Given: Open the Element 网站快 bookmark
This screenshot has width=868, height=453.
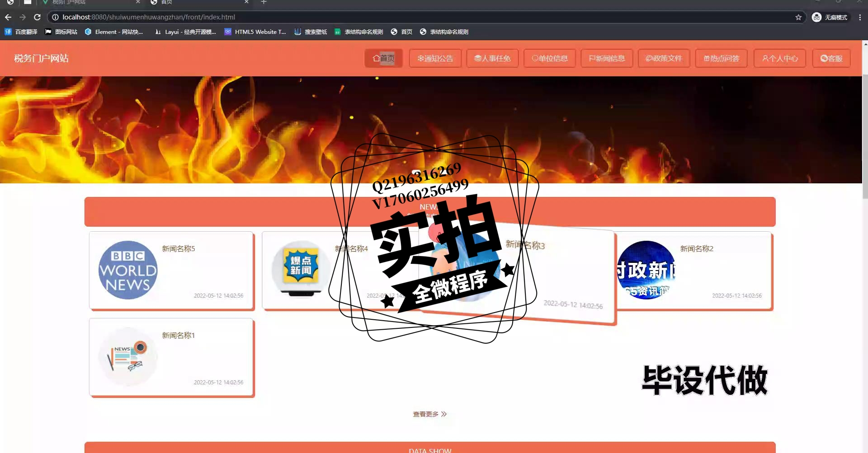Looking at the screenshot, I should 114,32.
